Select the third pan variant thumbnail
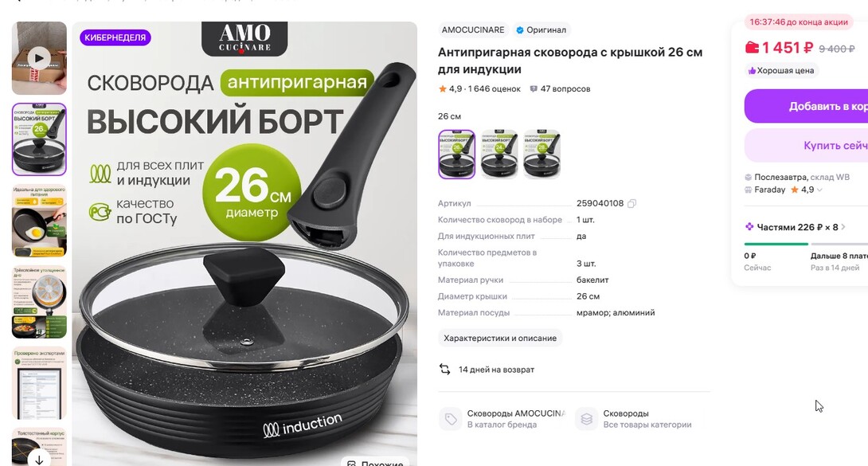Image resolution: width=868 pixels, height=466 pixels. click(x=542, y=155)
